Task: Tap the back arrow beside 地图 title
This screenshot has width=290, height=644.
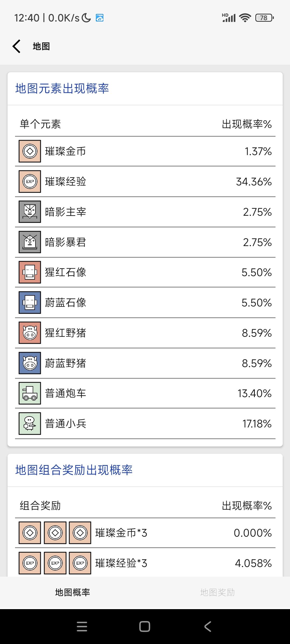Action: point(17,46)
